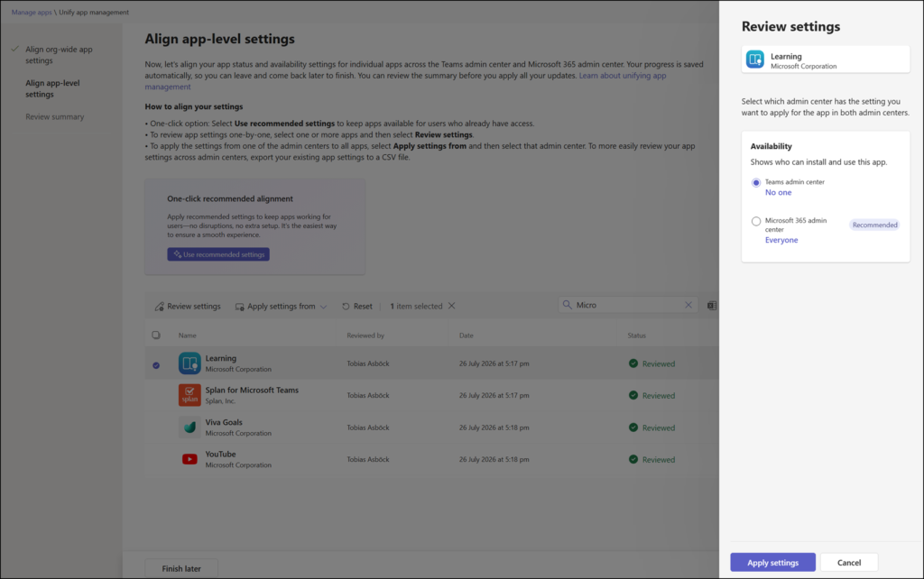Image resolution: width=924 pixels, height=579 pixels.
Task: Click the Viva Goals app name
Action: point(224,422)
